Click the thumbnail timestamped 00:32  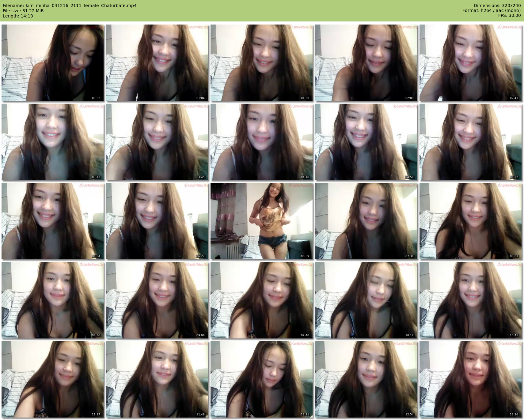point(53,63)
